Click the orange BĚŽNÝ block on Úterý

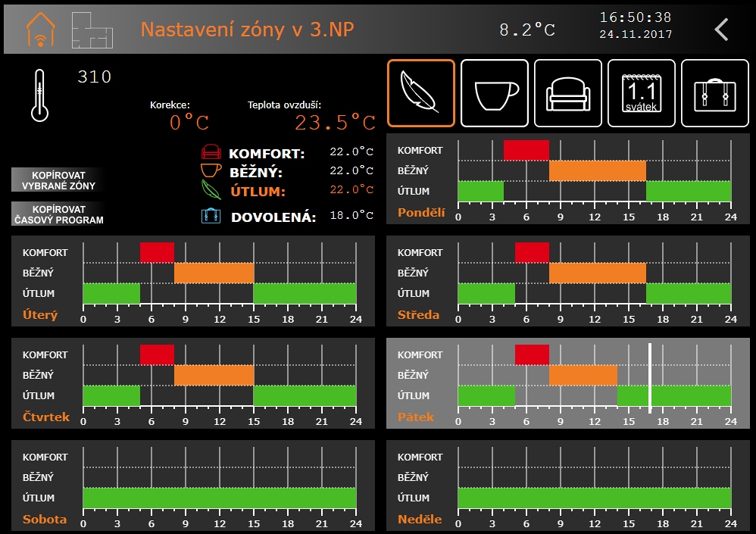(214, 273)
